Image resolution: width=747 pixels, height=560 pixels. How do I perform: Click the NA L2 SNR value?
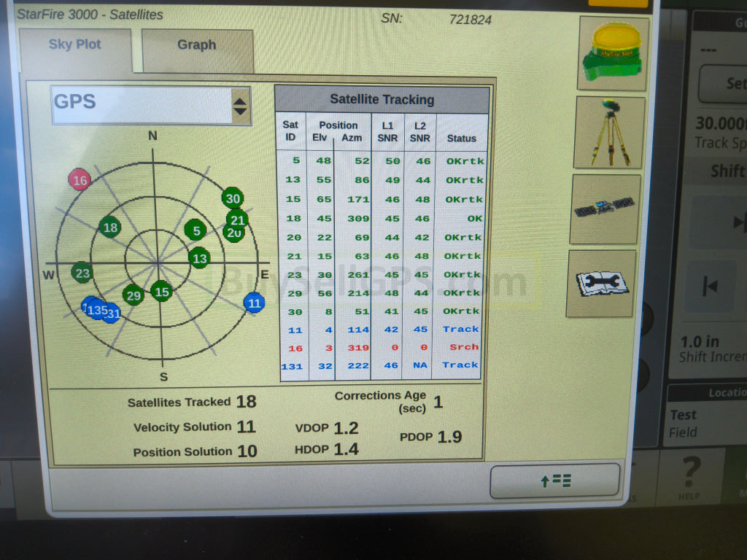(419, 365)
